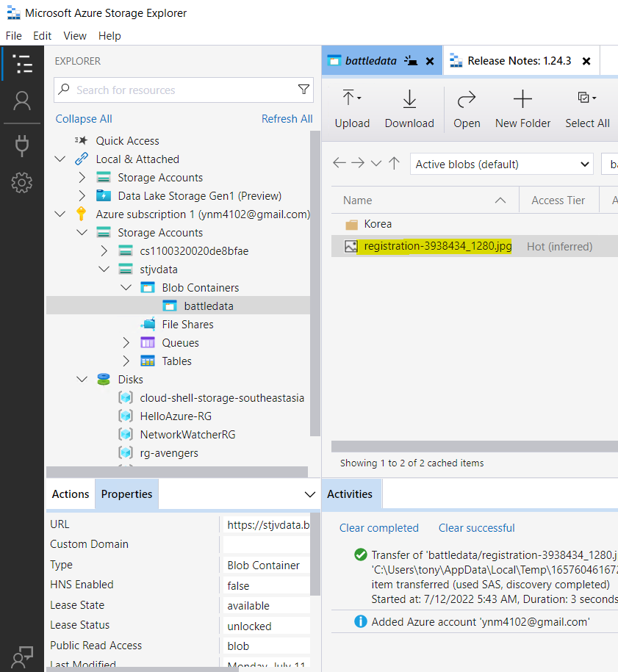This screenshot has height=672, width=618.
Task: Close the battledata tab
Action: (430, 61)
